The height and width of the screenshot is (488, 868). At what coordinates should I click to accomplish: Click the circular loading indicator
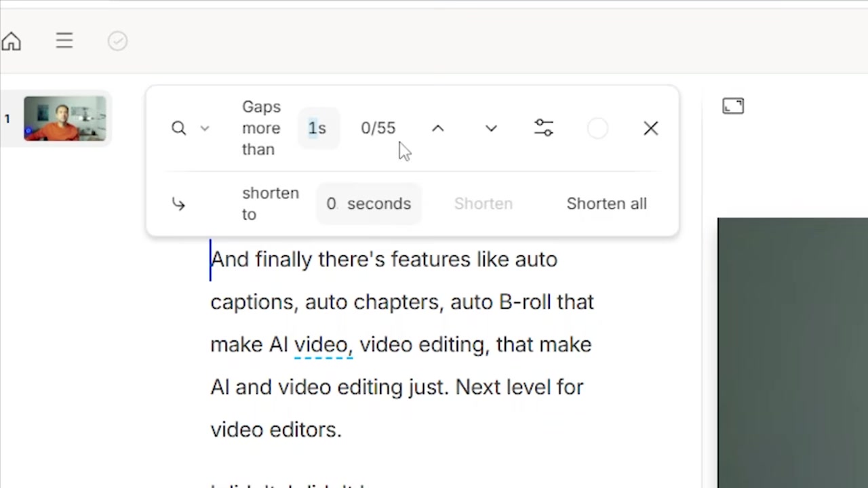click(x=597, y=128)
